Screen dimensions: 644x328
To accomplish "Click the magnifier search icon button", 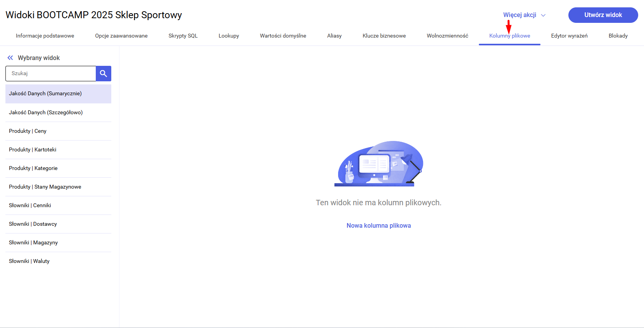I will point(104,74).
